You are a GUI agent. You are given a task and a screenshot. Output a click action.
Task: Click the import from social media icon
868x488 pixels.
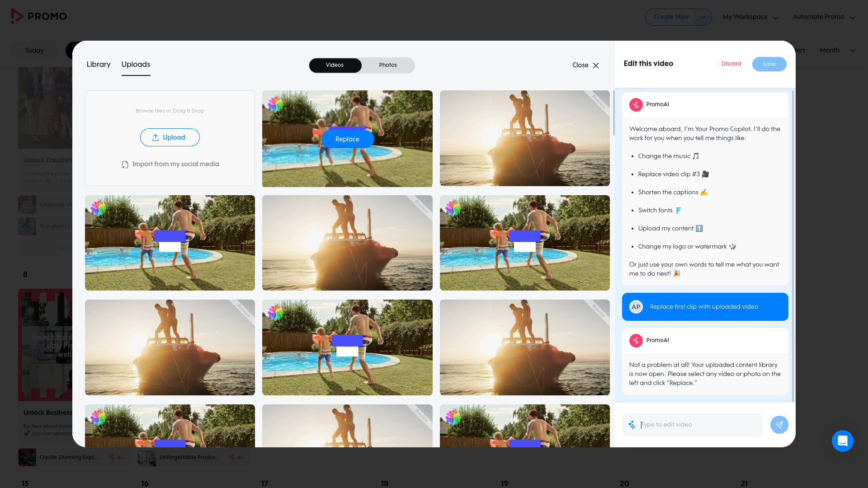pyautogui.click(x=125, y=164)
